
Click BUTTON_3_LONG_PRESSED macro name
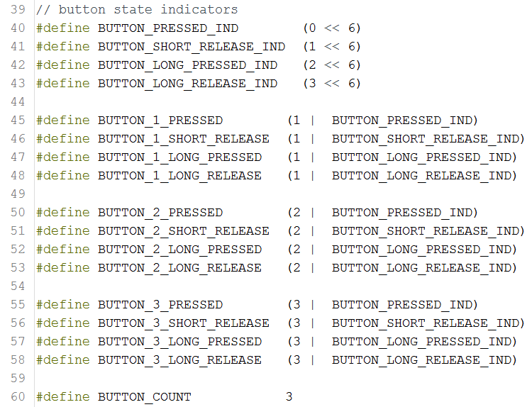pyautogui.click(x=179, y=342)
